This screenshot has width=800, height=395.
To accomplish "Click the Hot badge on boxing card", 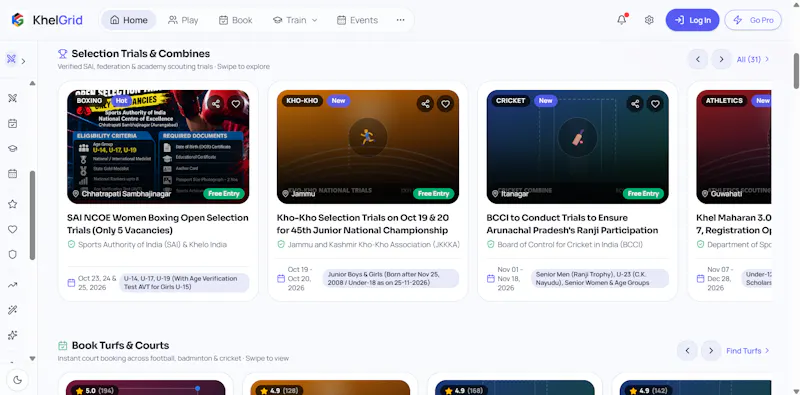I will (121, 101).
